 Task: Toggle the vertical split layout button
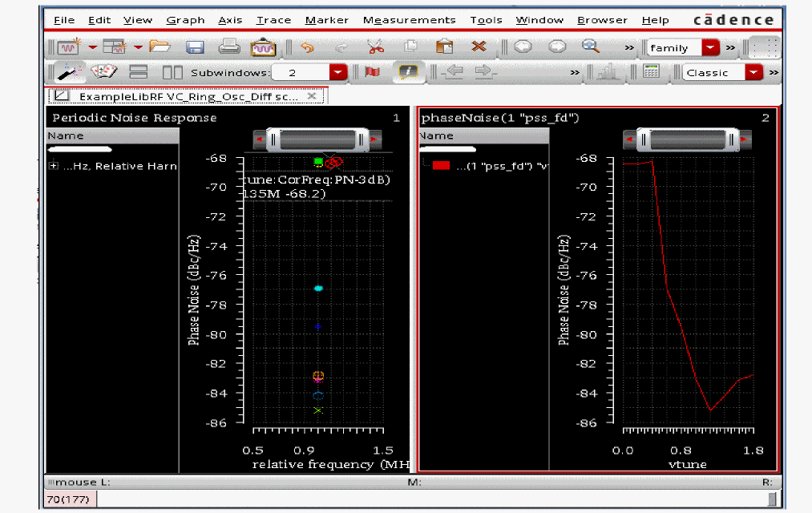[x=172, y=72]
